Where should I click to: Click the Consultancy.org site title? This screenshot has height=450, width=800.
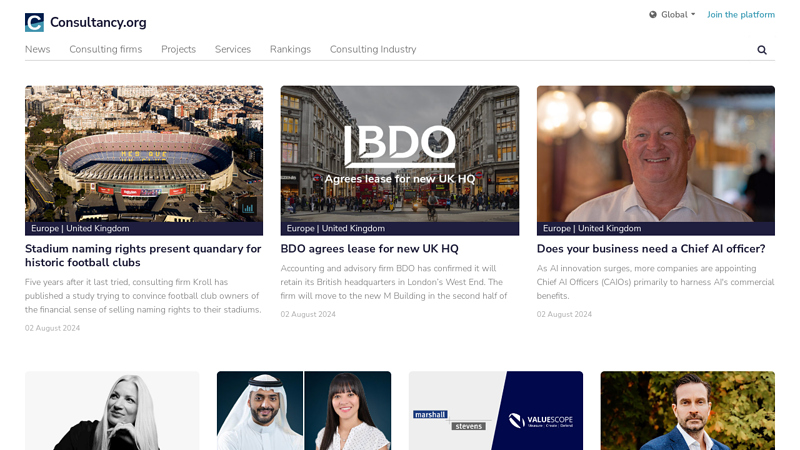tap(98, 22)
